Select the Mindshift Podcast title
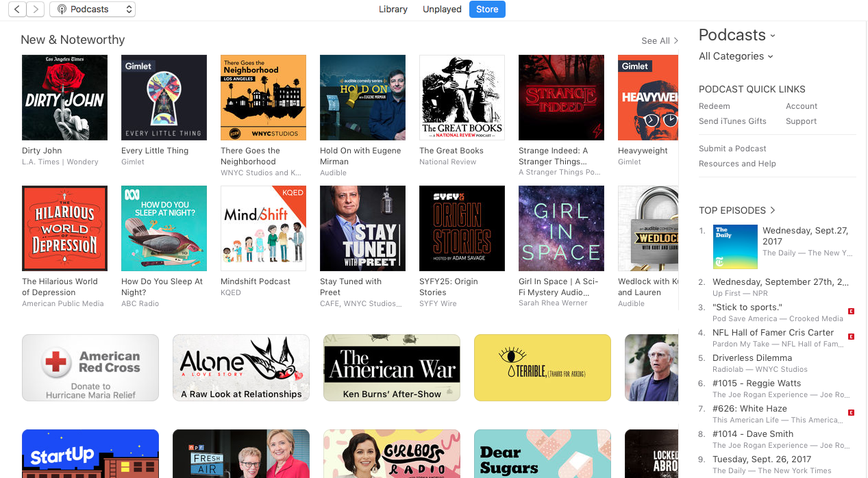Screen dimensions: 868x478 pos(256,281)
